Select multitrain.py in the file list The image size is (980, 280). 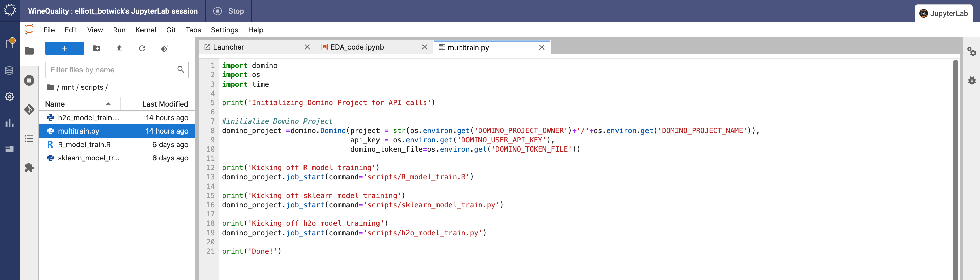point(117,131)
